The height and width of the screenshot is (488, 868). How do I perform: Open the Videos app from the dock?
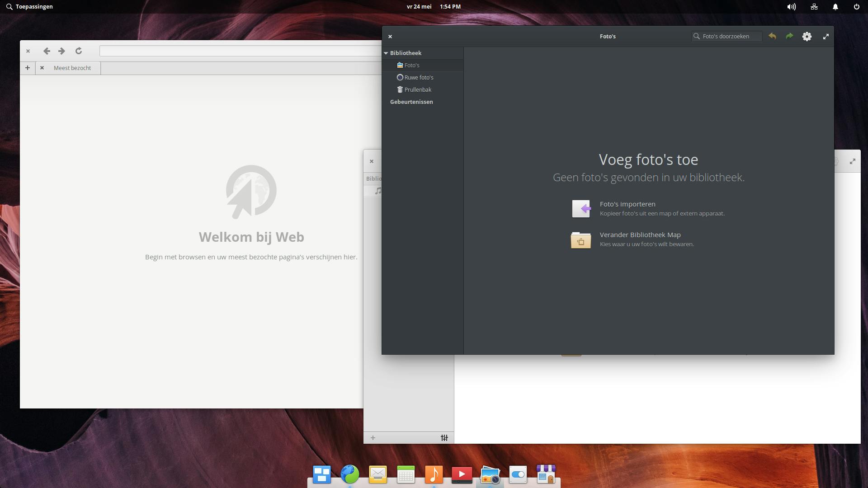tap(462, 474)
